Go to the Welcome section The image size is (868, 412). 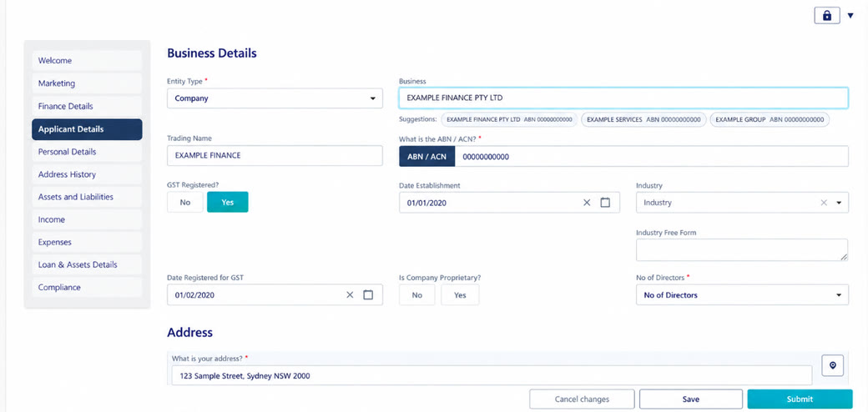point(87,61)
